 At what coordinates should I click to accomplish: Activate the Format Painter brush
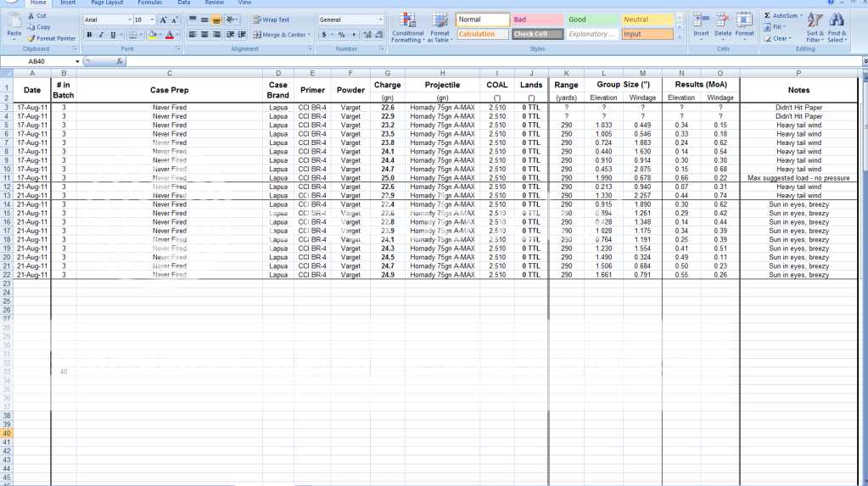tap(31, 39)
